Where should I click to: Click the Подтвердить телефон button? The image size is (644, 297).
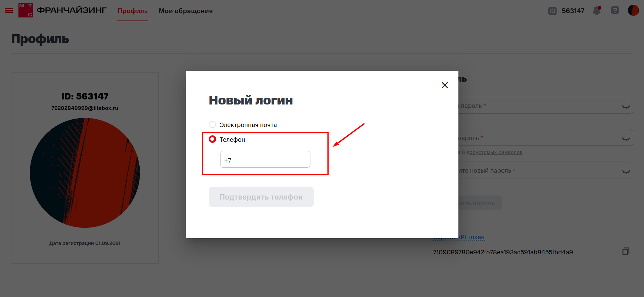tap(261, 197)
